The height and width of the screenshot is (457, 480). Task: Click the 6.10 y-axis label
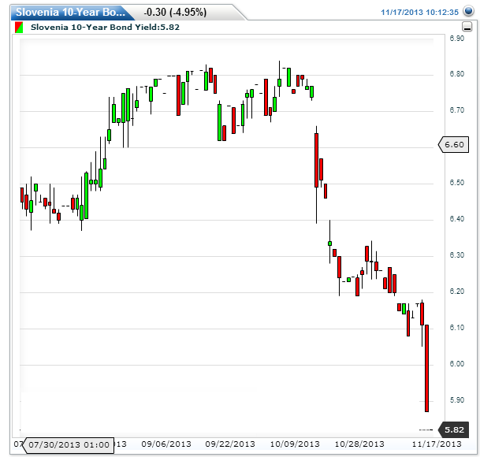point(457,328)
